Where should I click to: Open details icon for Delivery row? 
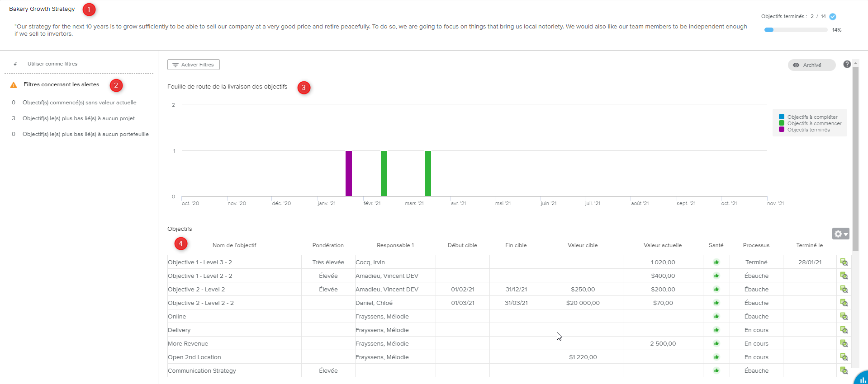coord(844,330)
